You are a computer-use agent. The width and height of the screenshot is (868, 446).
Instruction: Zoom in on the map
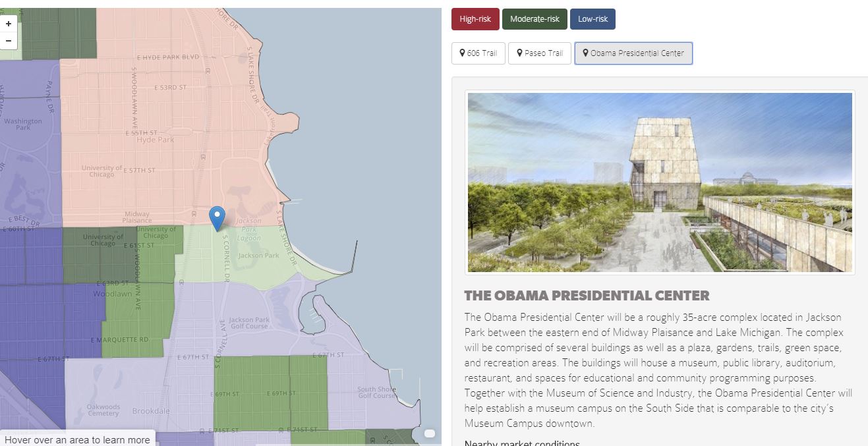click(9, 24)
